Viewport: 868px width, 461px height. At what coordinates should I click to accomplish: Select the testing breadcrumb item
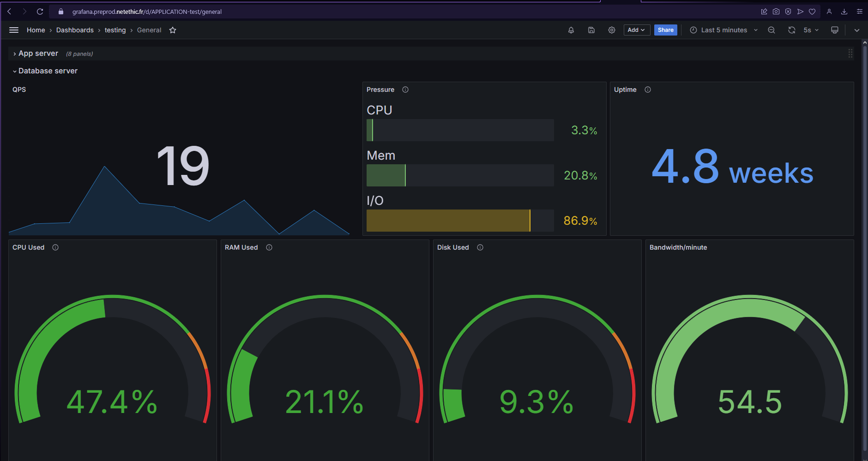coord(115,30)
